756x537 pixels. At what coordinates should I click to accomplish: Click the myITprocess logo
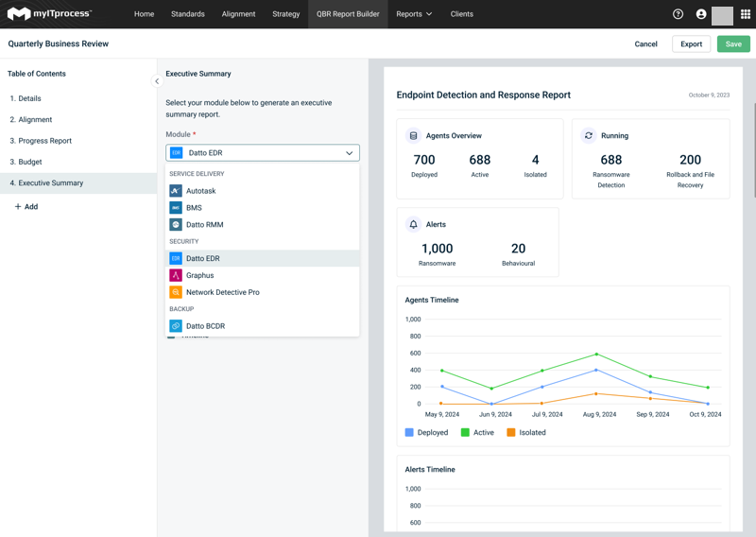point(49,14)
